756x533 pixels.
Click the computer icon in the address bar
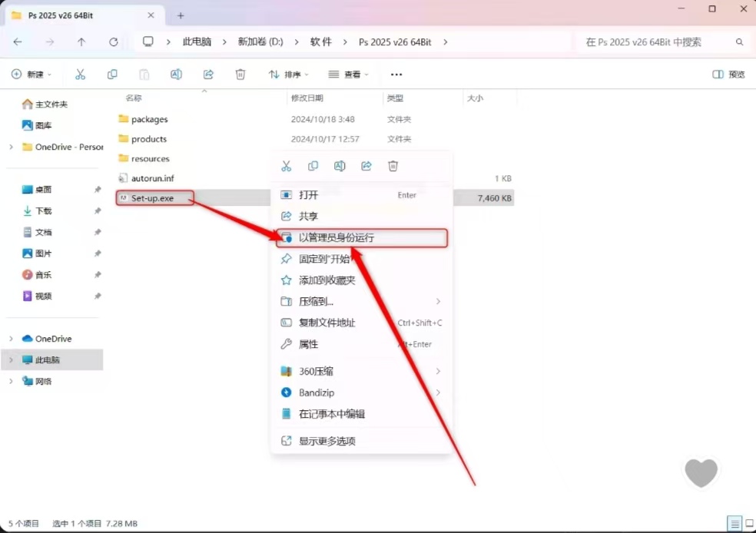click(x=148, y=42)
